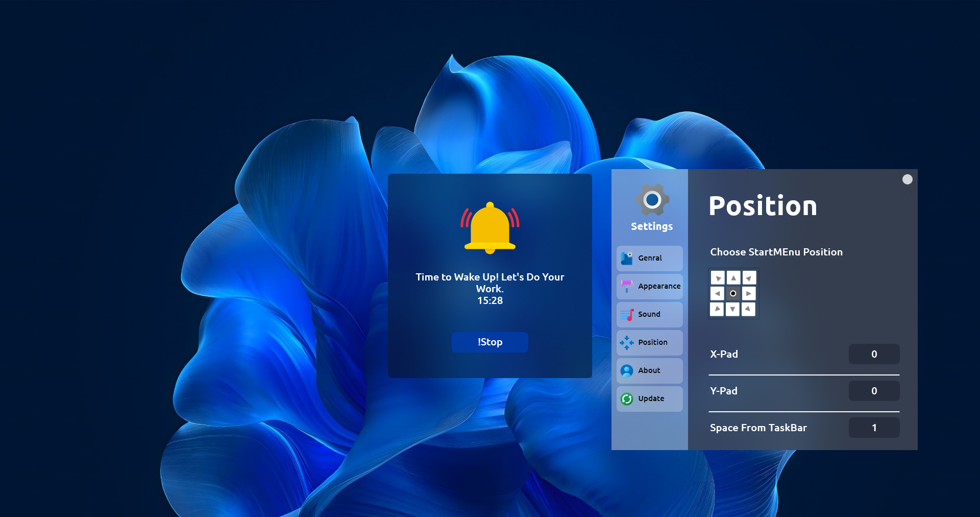Click the Space From TaskBar value field
The image size is (980, 517).
tap(874, 428)
